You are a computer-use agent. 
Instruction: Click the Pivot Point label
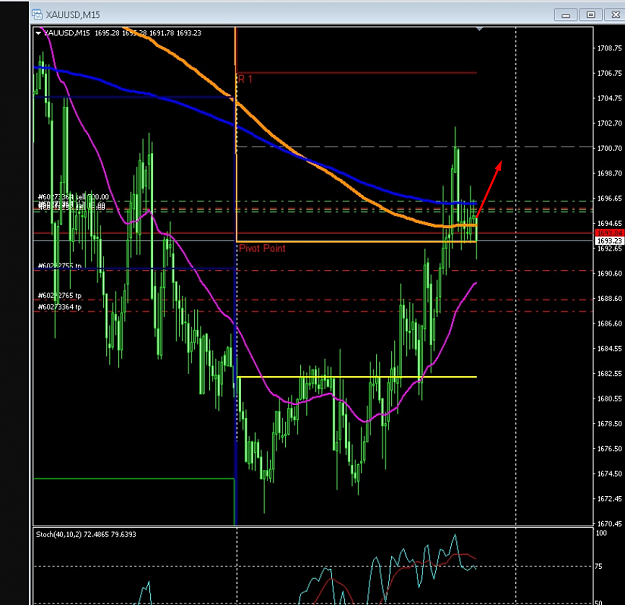pyautogui.click(x=262, y=248)
